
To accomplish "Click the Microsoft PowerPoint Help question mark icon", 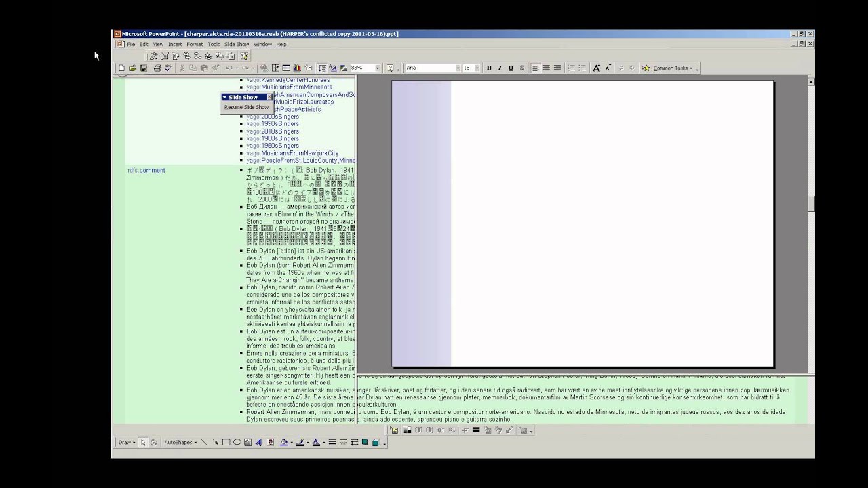I will coord(390,68).
